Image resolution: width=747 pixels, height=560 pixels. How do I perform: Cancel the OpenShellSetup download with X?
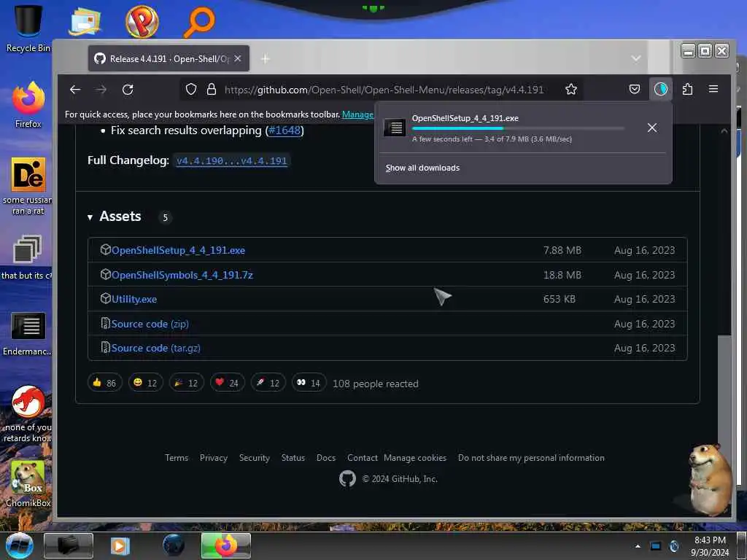click(x=651, y=128)
